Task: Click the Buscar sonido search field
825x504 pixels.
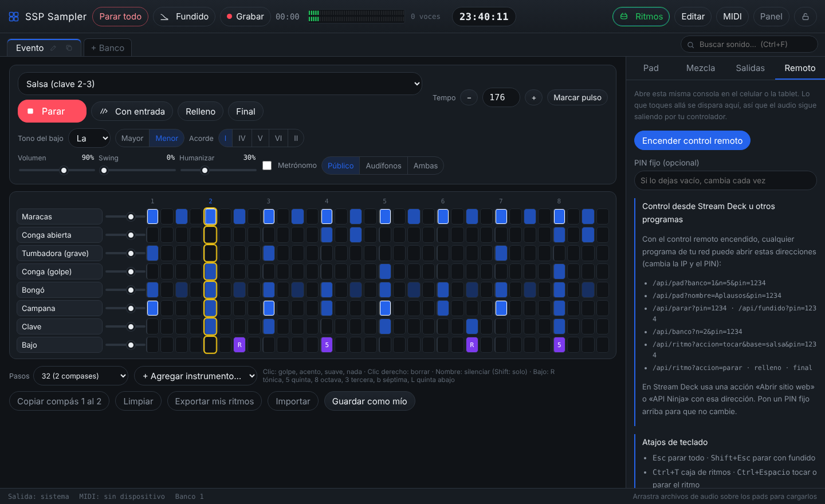Action: (x=749, y=44)
